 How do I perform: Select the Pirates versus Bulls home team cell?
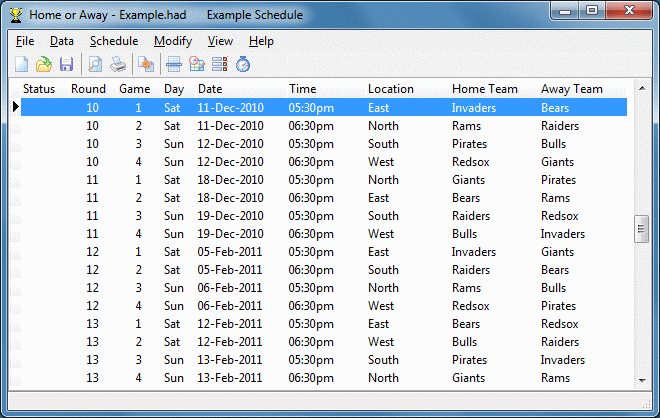pyautogui.click(x=469, y=144)
